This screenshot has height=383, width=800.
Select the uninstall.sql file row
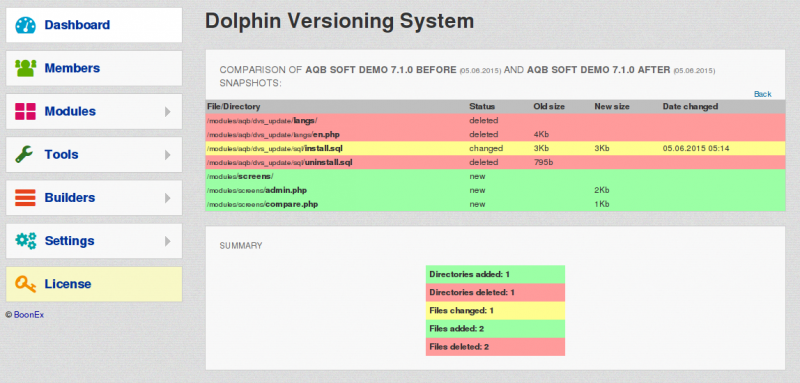(x=495, y=162)
